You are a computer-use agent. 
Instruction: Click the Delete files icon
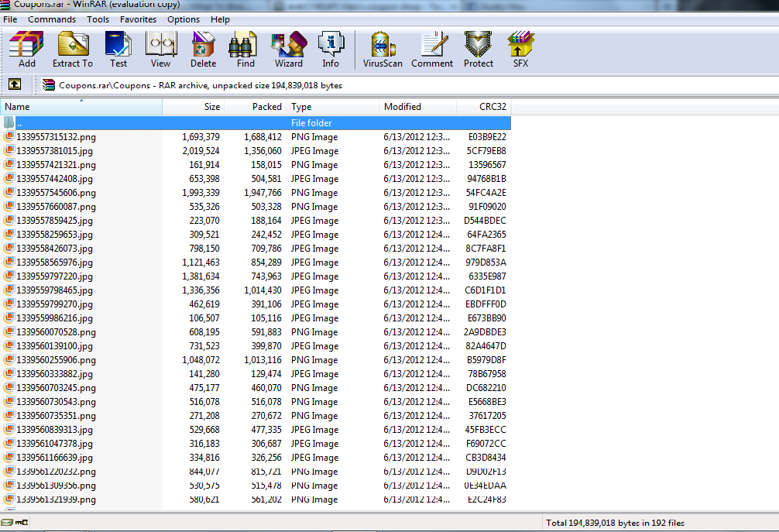[203, 50]
